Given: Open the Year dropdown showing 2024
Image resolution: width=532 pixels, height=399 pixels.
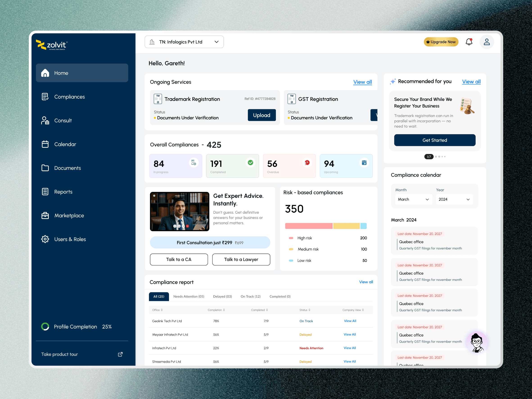Looking at the screenshot, I should pos(454,199).
